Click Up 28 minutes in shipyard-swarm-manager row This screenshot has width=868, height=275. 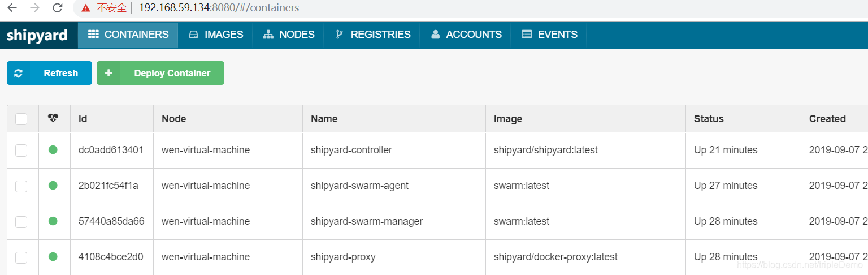tap(726, 221)
